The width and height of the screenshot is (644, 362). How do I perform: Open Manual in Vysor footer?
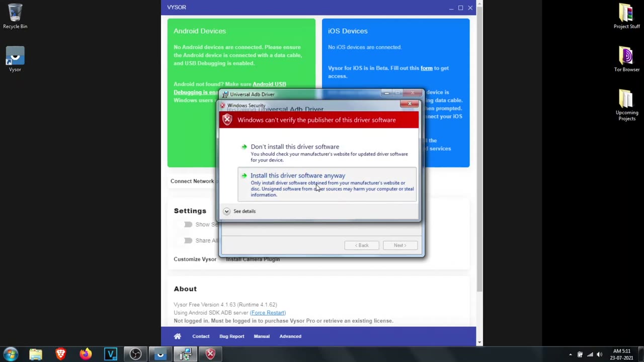(x=262, y=336)
